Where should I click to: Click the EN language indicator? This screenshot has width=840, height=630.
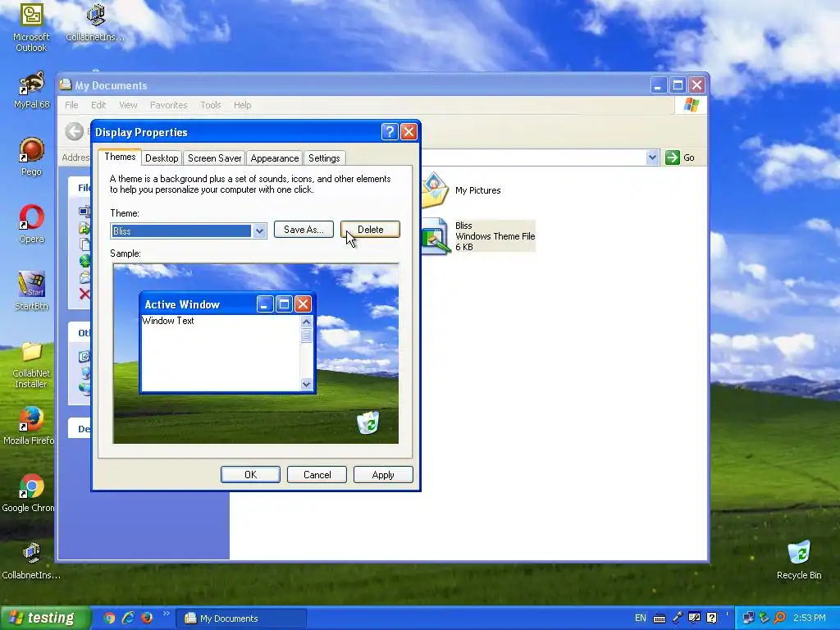pyautogui.click(x=640, y=619)
